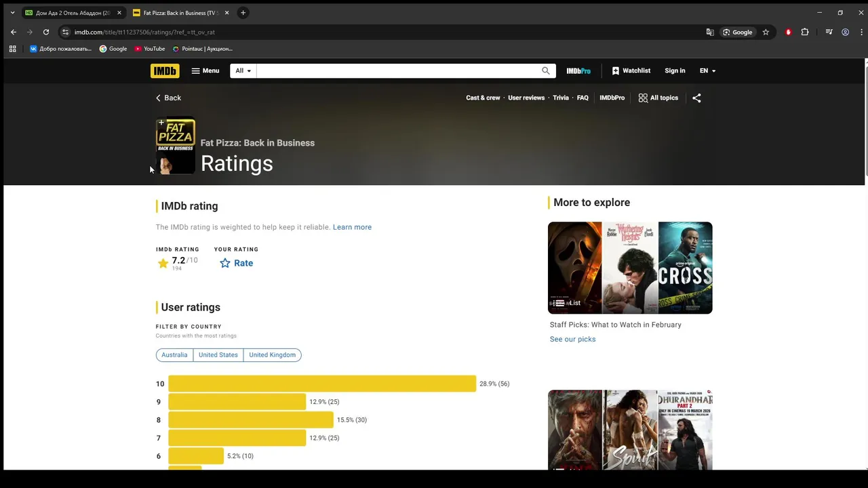This screenshot has width=868, height=488.
Task: Open User reviews
Action: click(x=526, y=98)
